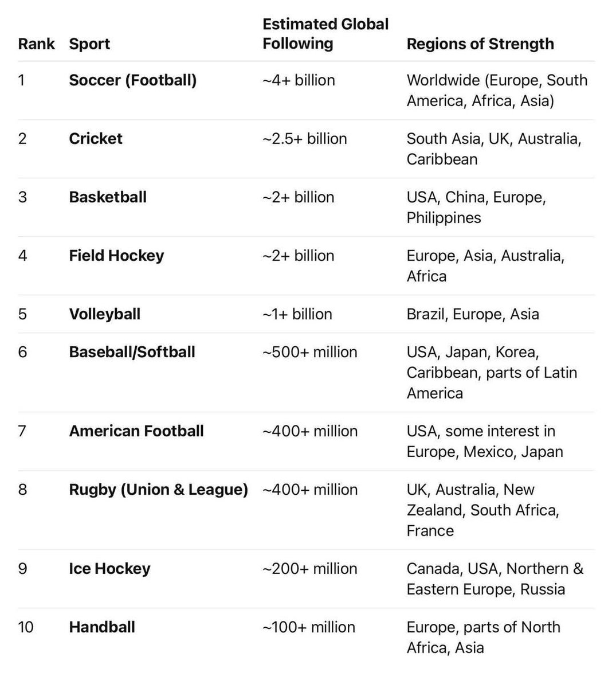Select the Estimated Global Following header

[325, 34]
